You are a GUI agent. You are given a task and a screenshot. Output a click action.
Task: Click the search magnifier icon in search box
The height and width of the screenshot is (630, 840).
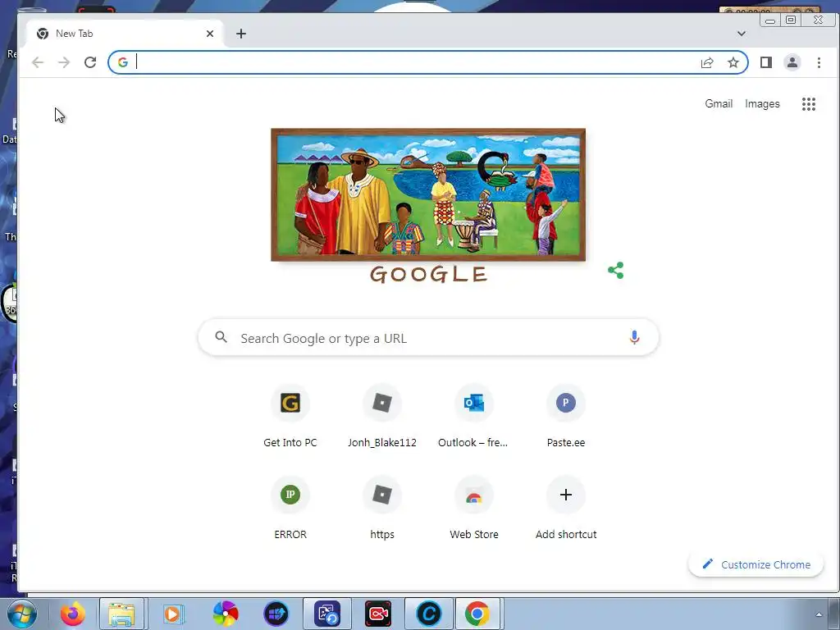(221, 337)
